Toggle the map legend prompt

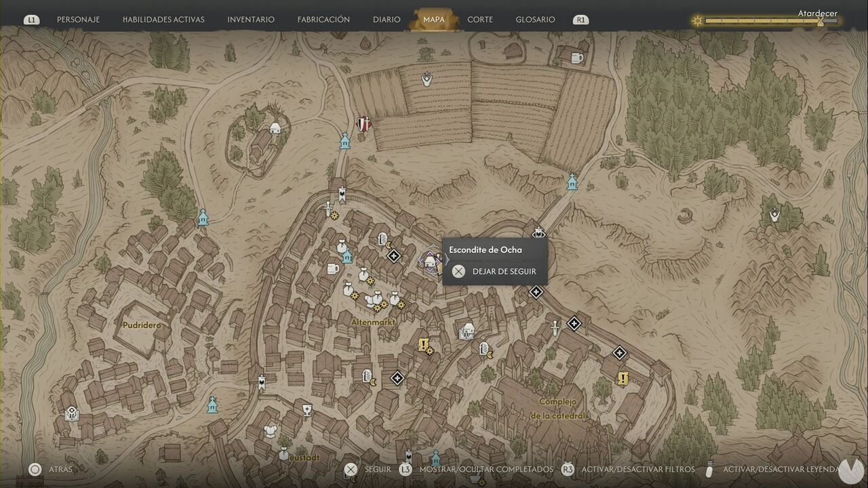(x=774, y=469)
